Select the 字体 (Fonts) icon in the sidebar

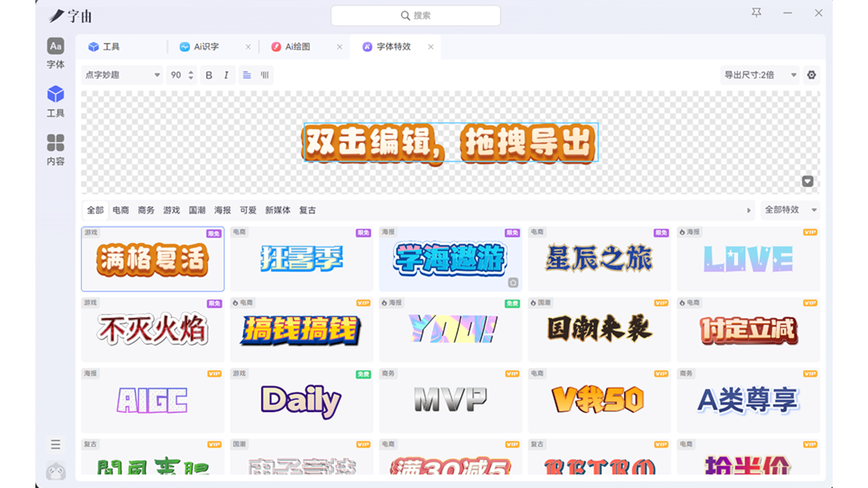pos(55,53)
